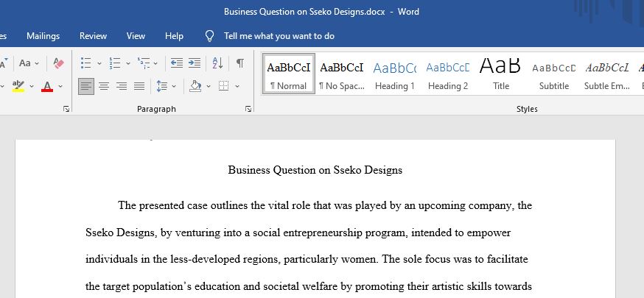Open the Paragraph settings dialog launcher
Viewport: 644px width, 298px height.
[x=248, y=109]
